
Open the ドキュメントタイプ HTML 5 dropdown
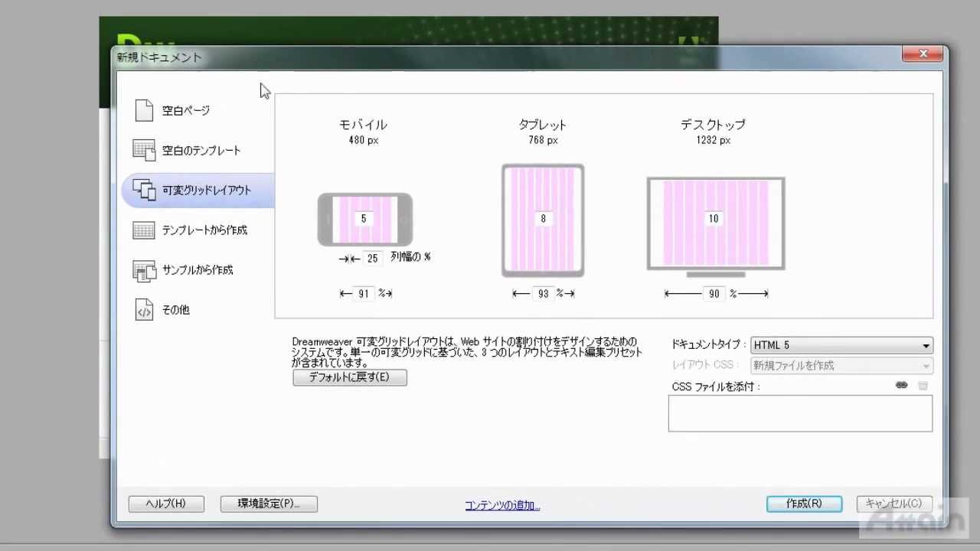click(x=841, y=345)
